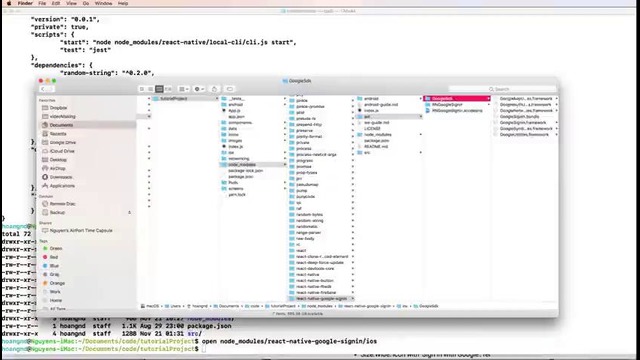Select the tutorialProject folder in column
640x360 pixels.
coord(185,98)
